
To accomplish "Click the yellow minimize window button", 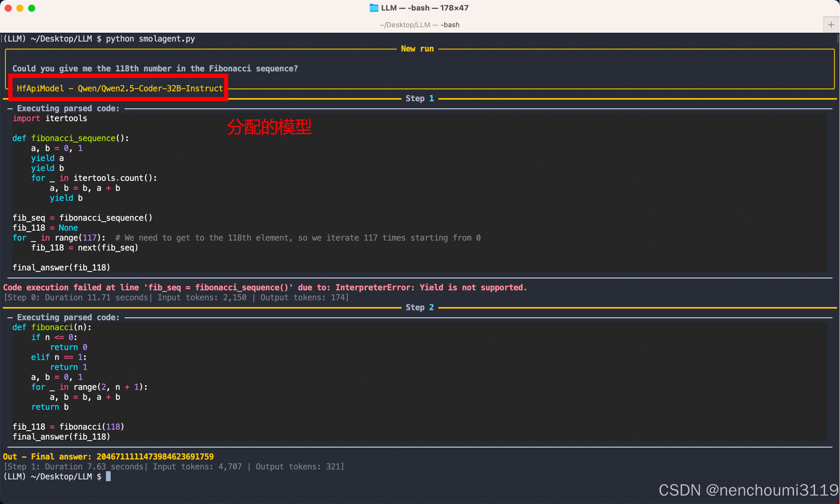I will tap(20, 8).
